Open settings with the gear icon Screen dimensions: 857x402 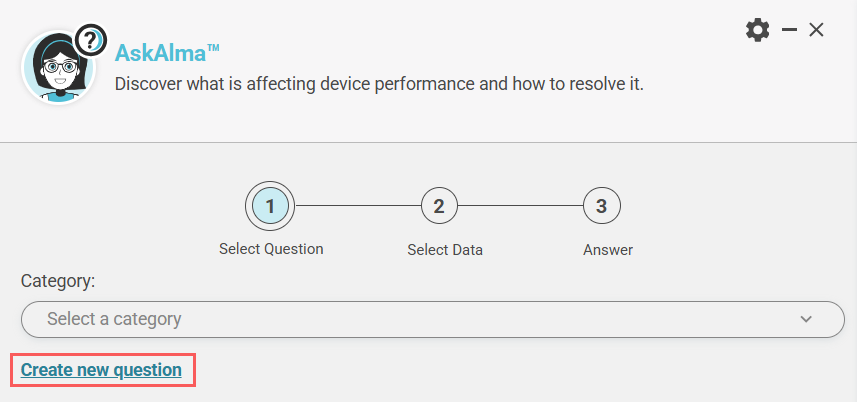click(758, 30)
